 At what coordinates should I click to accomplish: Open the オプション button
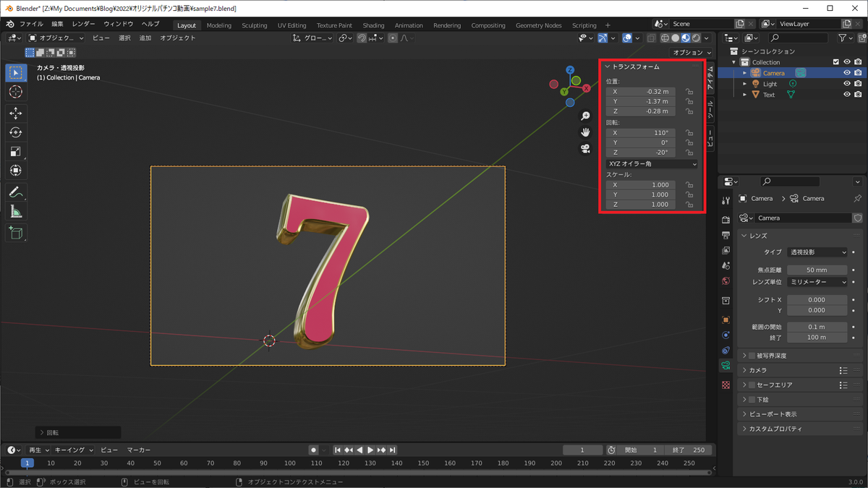[x=692, y=52]
